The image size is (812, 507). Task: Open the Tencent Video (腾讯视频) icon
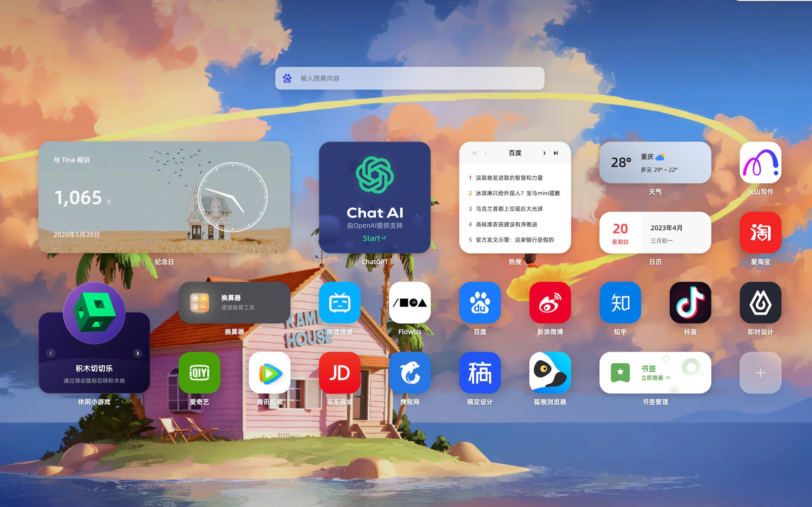click(x=269, y=373)
